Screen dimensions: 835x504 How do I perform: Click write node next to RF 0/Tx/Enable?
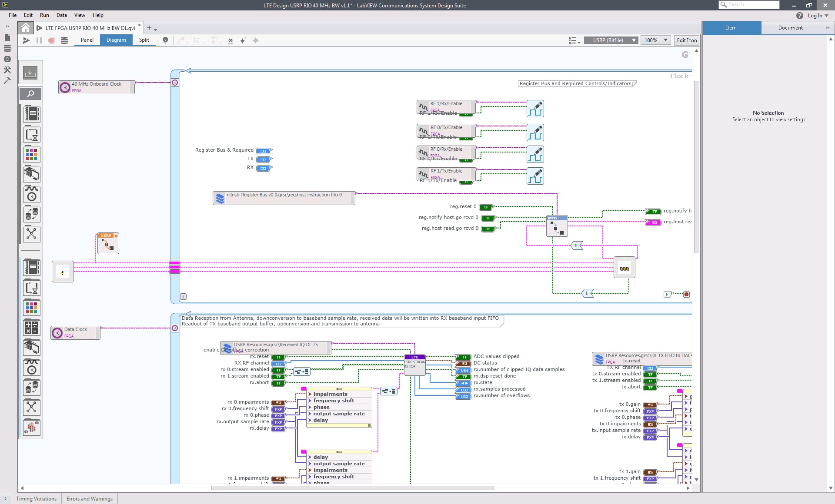click(x=535, y=133)
